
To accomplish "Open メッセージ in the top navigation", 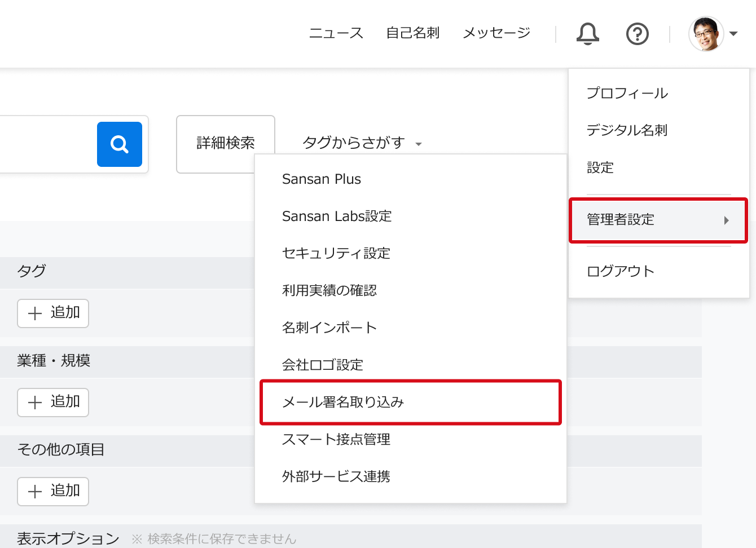I will pyautogui.click(x=496, y=33).
